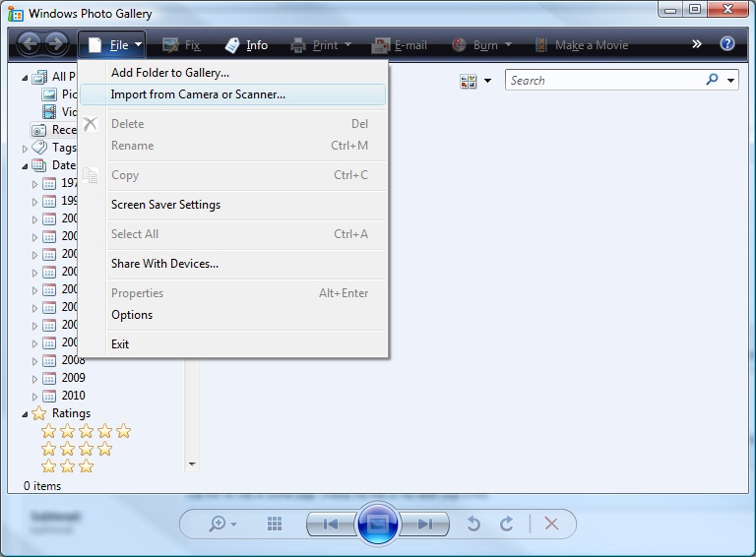
Task: Open thumbnail view options icon
Action: (x=469, y=81)
